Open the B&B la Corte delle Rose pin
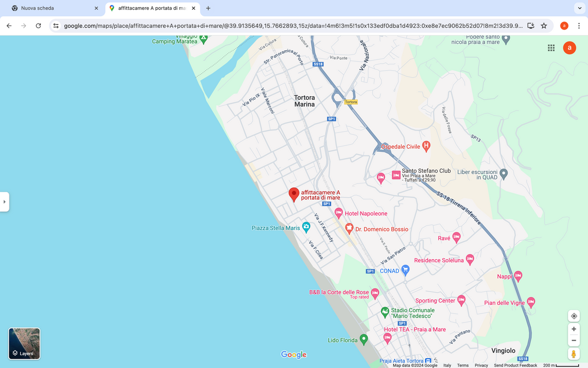Viewport: 588px width, 368px height. (x=375, y=293)
